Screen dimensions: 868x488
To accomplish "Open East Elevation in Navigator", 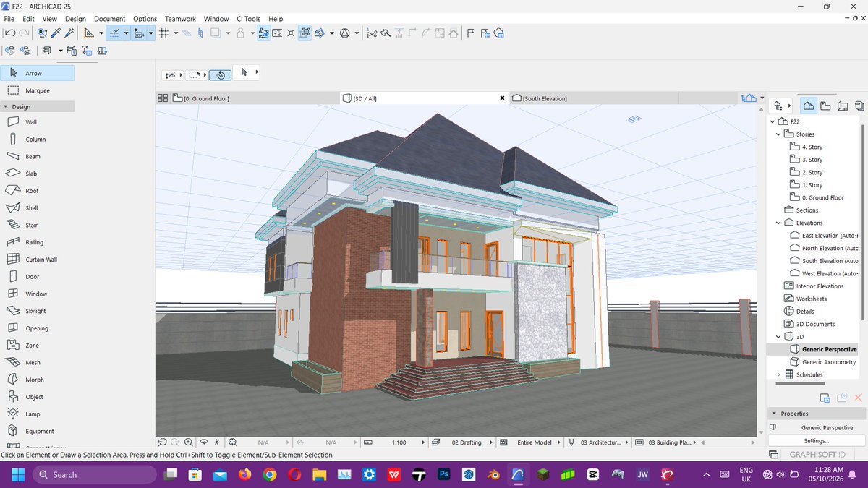I will 823,236.
